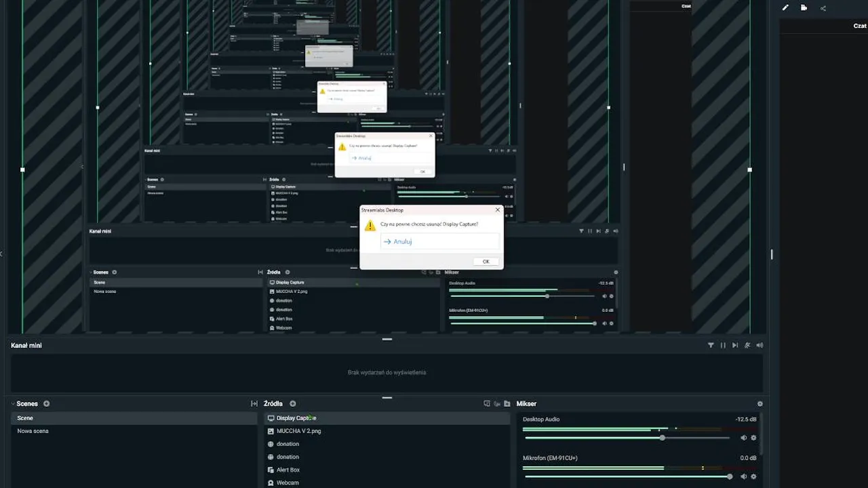Click the Mikrofon (EM-91CU+) channel label
The width and height of the screenshot is (868, 488).
tap(550, 458)
